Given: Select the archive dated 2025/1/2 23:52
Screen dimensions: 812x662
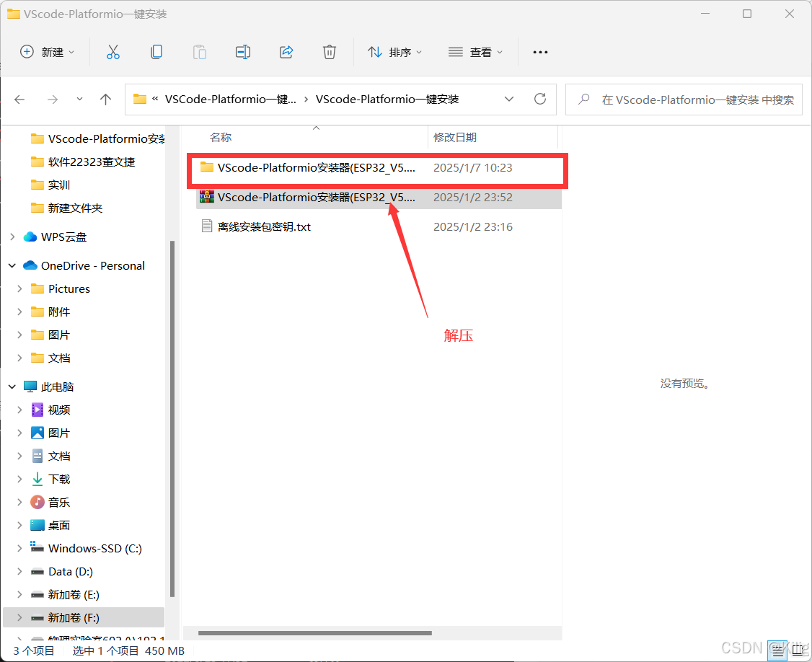Looking at the screenshot, I should coord(379,198).
